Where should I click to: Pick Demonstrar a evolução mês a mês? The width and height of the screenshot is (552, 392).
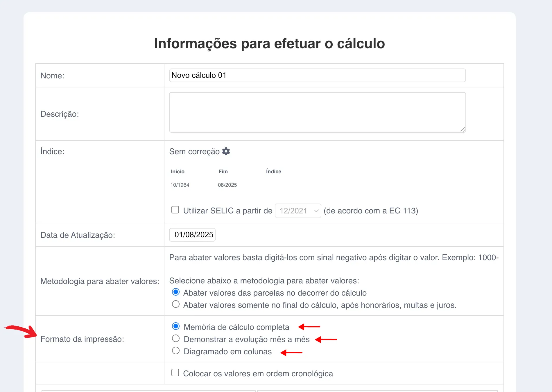[x=176, y=338]
